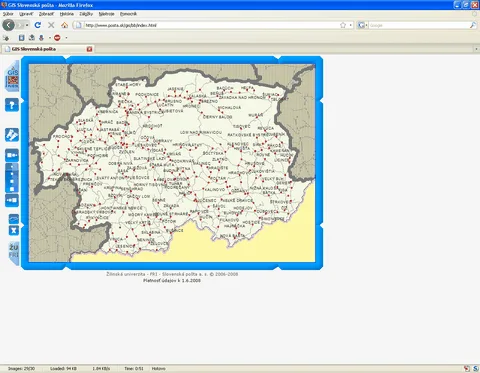Click the Loaded: 94 KB status entry
480x373 pixels.
click(63, 368)
